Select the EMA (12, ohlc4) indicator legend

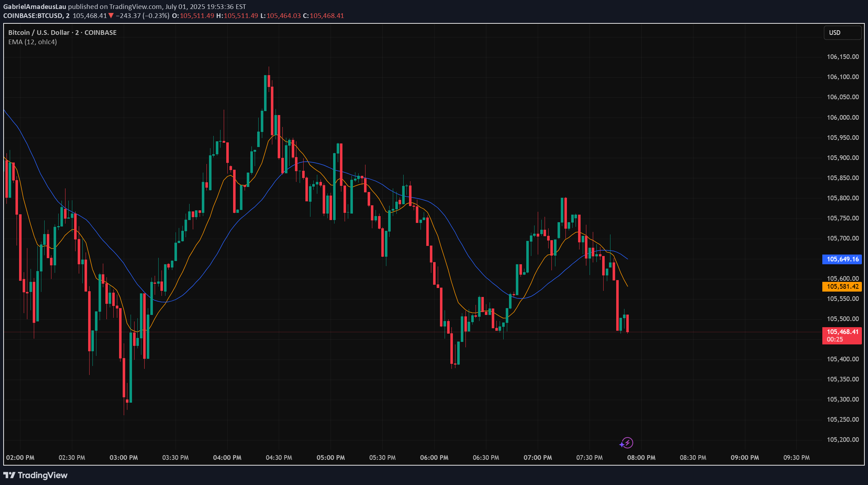click(33, 42)
